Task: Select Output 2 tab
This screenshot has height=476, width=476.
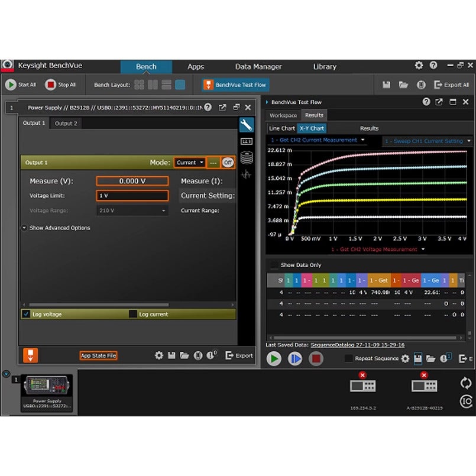Action: click(66, 123)
